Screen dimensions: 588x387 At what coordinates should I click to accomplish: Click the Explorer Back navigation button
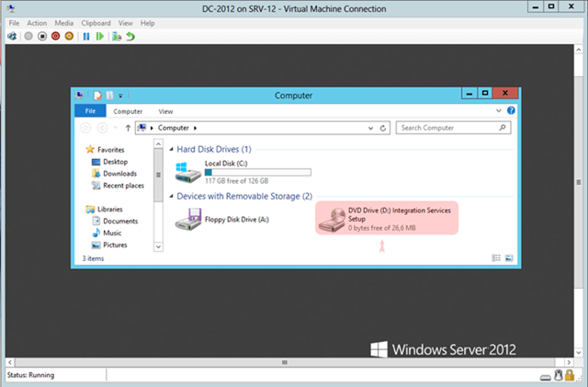[85, 128]
